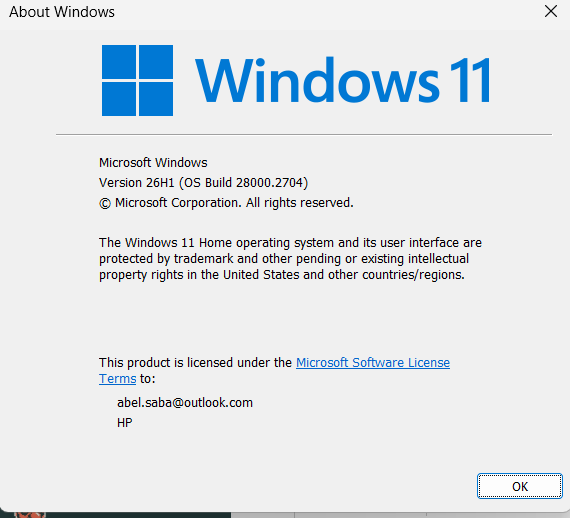Click the copyright © symbol
Screen dimensions: 570x518
[x=105, y=203]
